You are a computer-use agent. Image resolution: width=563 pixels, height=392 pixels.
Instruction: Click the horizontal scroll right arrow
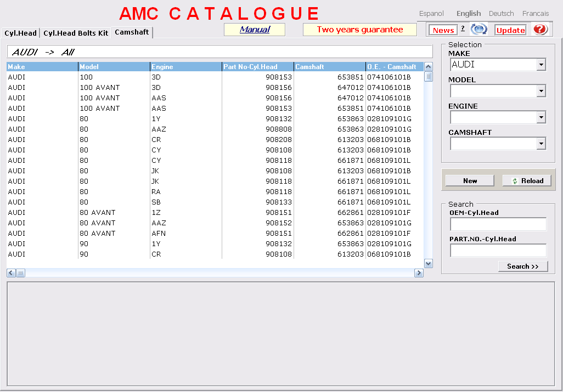(419, 273)
